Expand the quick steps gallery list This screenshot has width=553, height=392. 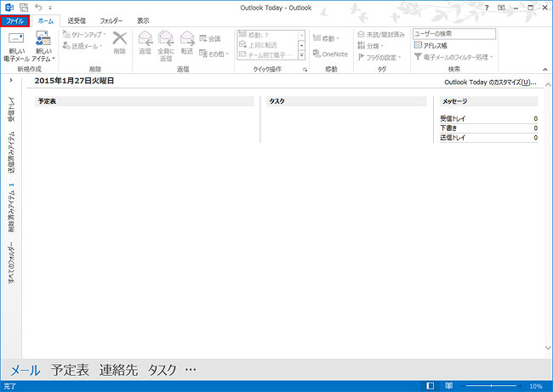[x=301, y=55]
